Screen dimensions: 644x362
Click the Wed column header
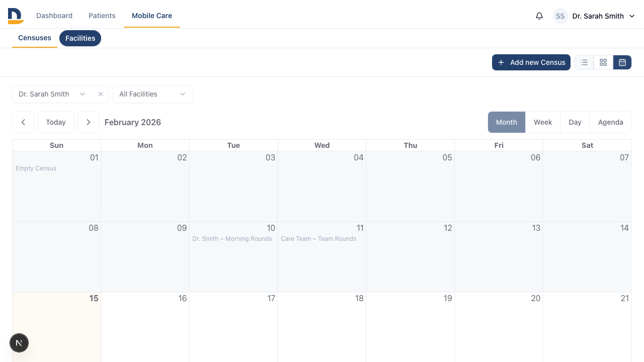(x=322, y=145)
